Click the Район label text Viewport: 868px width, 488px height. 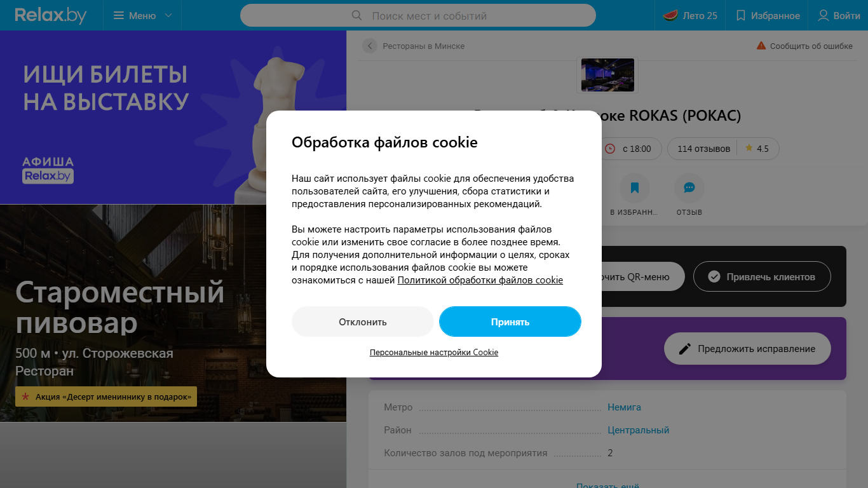point(398,430)
